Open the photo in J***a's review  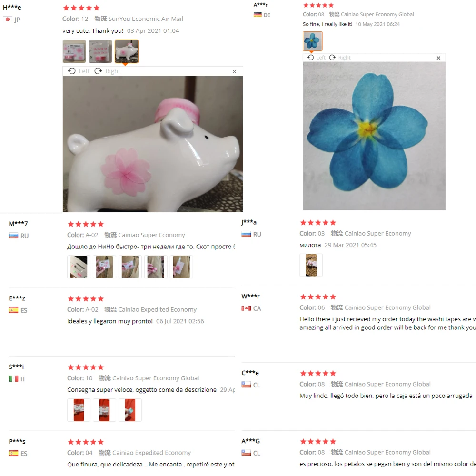coord(311,265)
